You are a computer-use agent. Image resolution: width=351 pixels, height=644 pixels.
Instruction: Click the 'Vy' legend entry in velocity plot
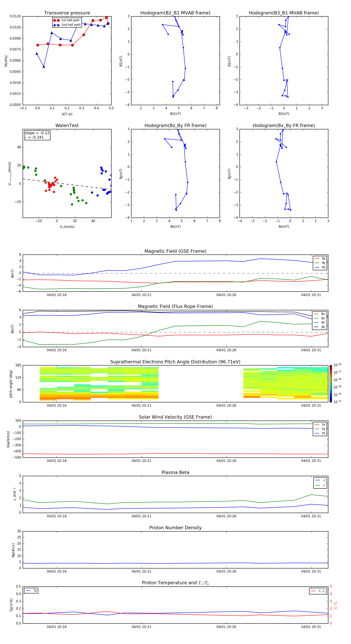pyautogui.click(x=320, y=429)
